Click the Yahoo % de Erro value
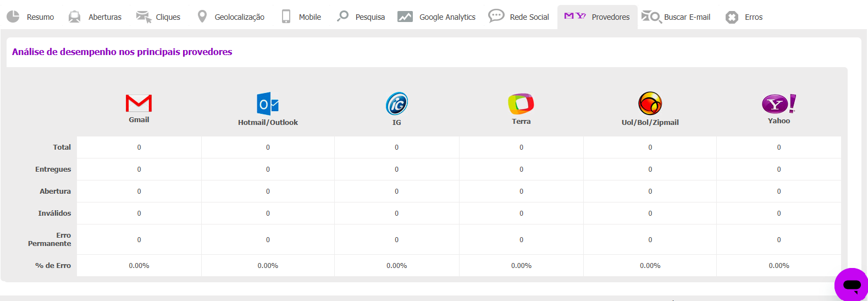This screenshot has height=301, width=868. [x=779, y=266]
